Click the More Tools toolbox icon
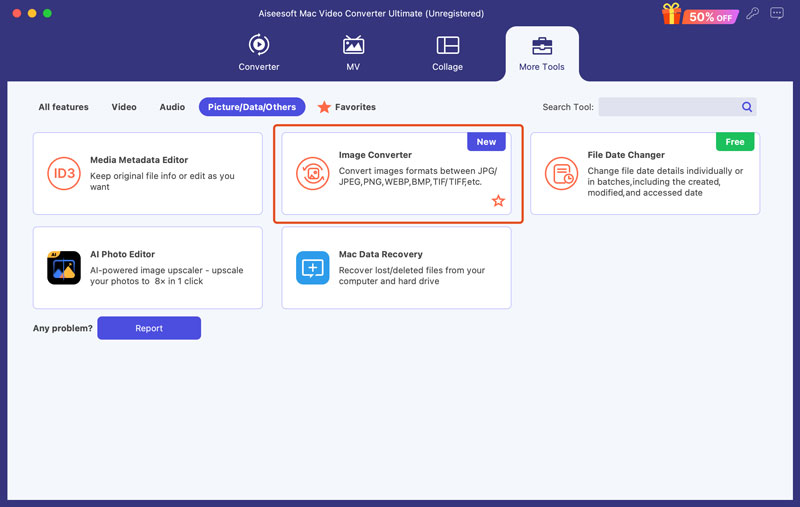This screenshot has height=507, width=800. 542,46
